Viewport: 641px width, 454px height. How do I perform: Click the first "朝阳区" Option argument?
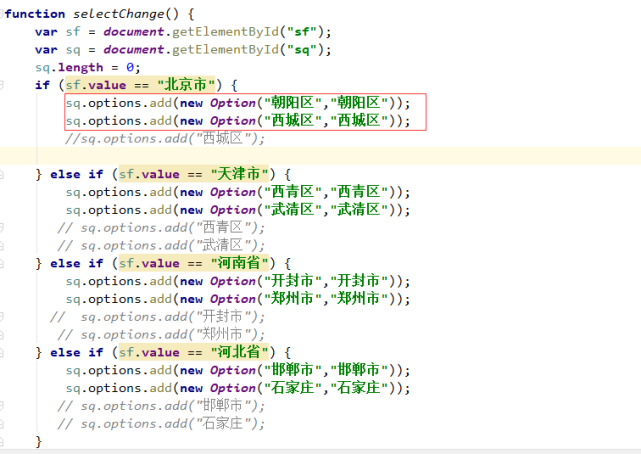[293, 103]
